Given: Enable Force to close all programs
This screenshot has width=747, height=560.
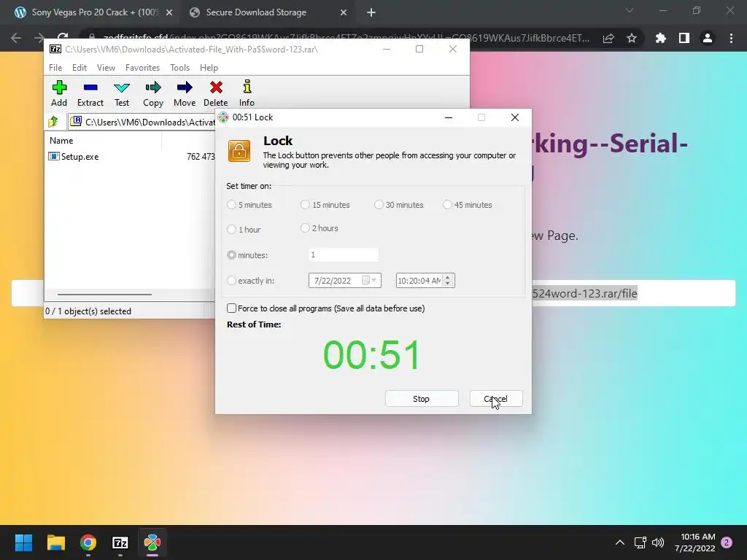Looking at the screenshot, I should point(231,308).
